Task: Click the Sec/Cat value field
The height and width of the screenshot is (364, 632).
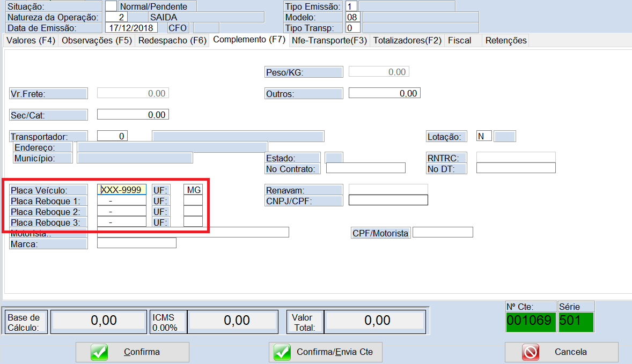Action: tap(133, 115)
